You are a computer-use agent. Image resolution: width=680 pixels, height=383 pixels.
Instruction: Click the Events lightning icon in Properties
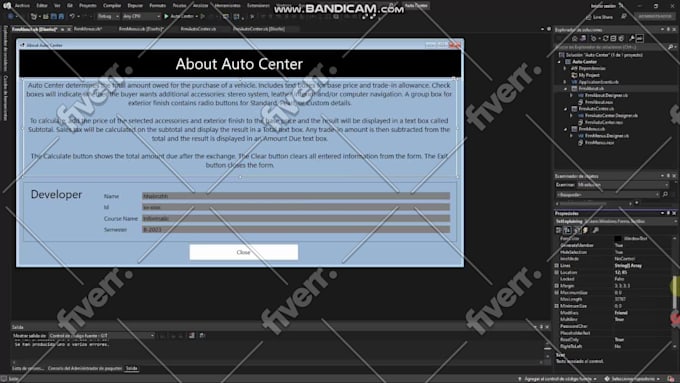pos(585,230)
